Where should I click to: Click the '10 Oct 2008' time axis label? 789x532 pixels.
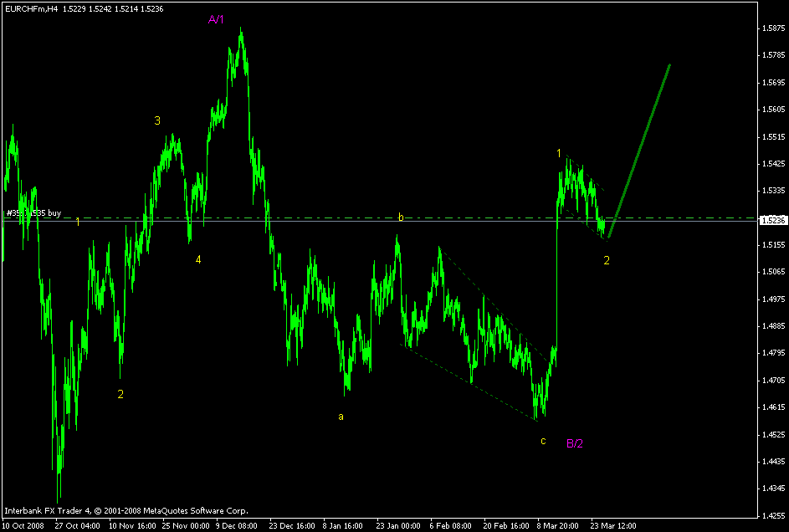pos(25,525)
